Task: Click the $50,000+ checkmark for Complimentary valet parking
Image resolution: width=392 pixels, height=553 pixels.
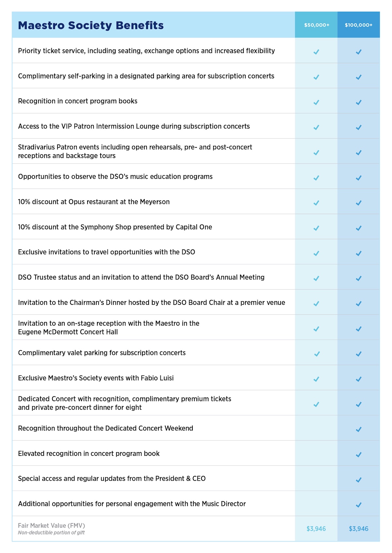Action: pos(317,354)
